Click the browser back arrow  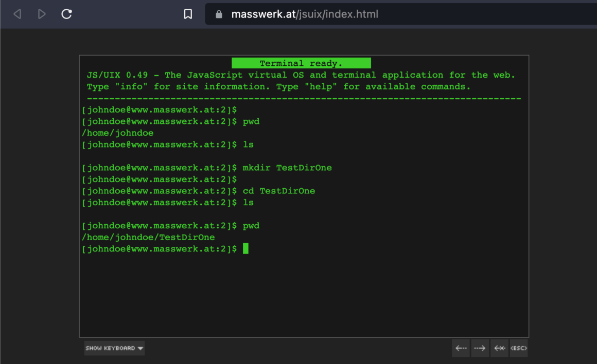(x=17, y=14)
